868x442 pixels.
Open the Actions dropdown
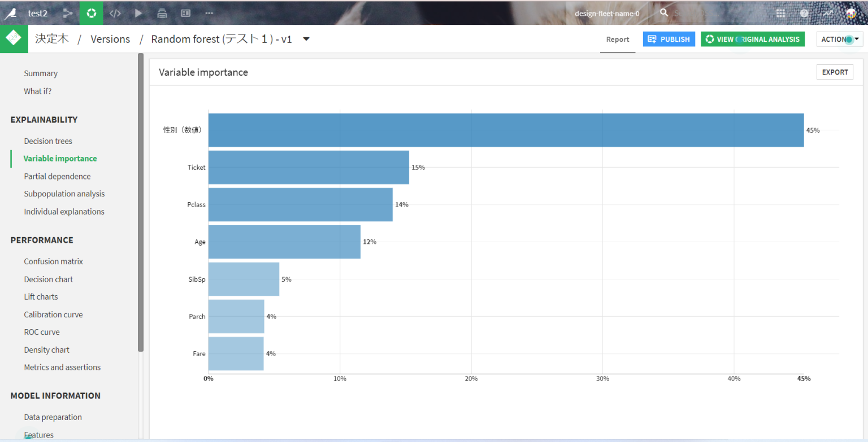pos(839,39)
